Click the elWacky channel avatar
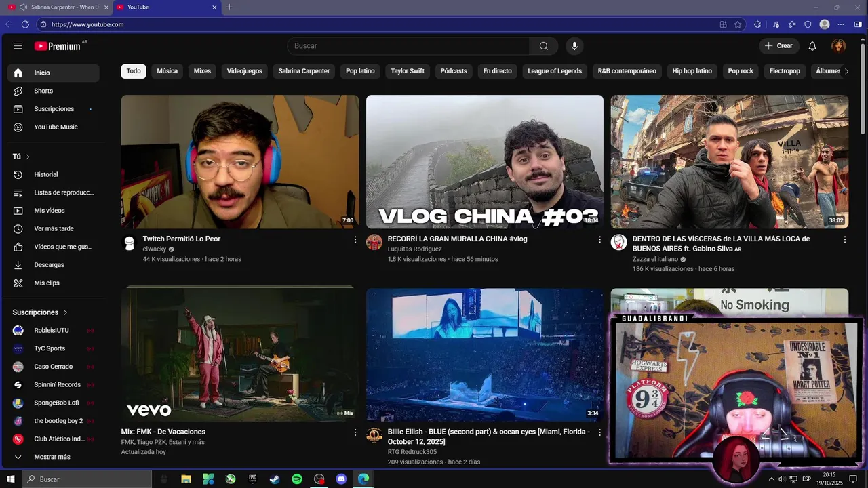Image resolution: width=868 pixels, height=488 pixels. [x=130, y=243]
